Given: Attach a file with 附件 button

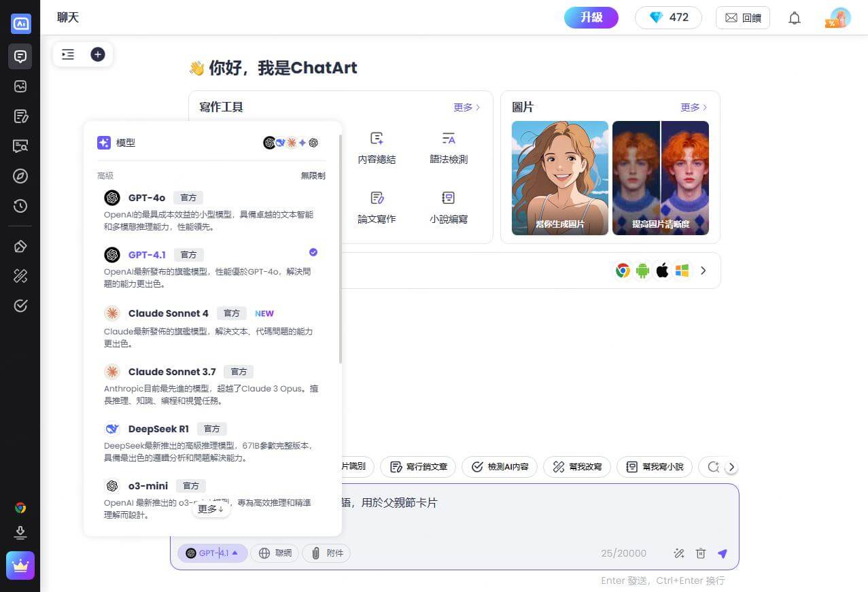Looking at the screenshot, I should (327, 553).
